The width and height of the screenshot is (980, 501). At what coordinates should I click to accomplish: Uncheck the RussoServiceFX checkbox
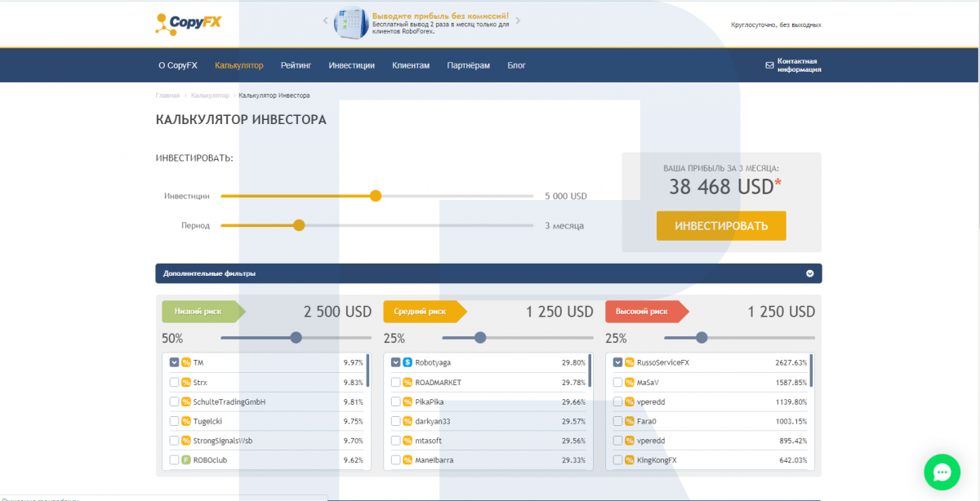tap(617, 362)
